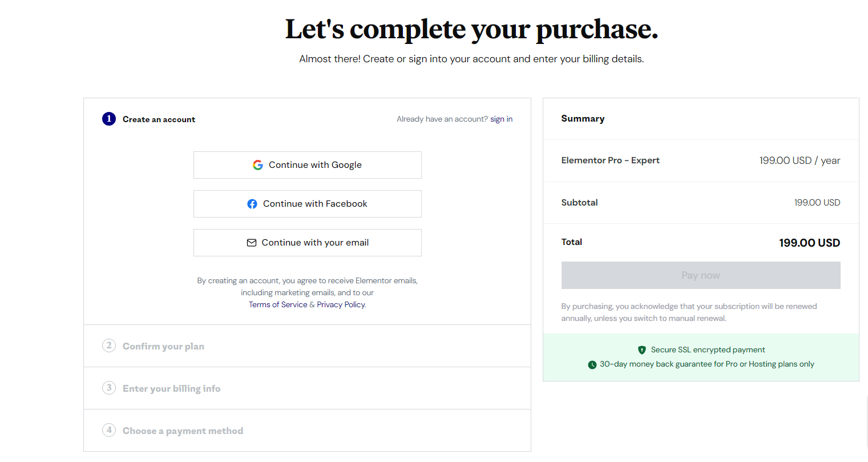Viewport: 868px width, 462px height.
Task: Continue with Google sign-up button
Action: coord(307,165)
